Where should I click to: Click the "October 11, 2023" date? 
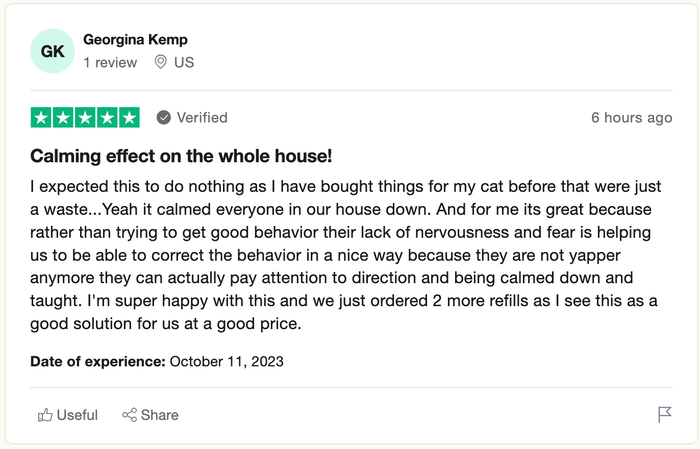(x=228, y=361)
